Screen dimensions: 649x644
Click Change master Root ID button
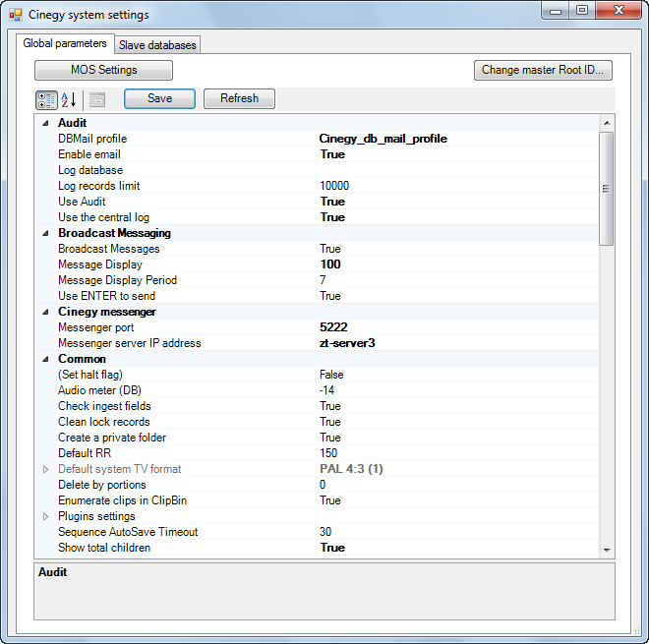pos(543,70)
